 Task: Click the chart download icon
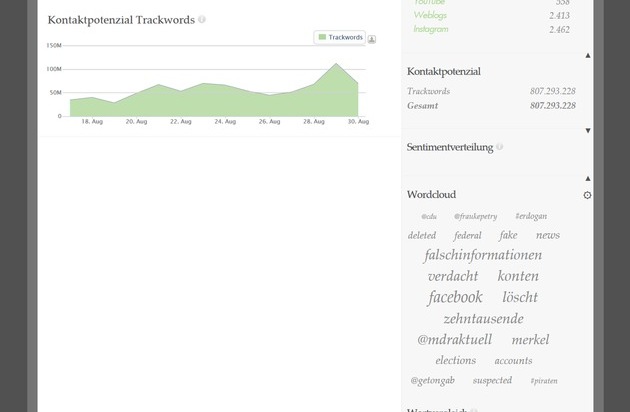(372, 39)
